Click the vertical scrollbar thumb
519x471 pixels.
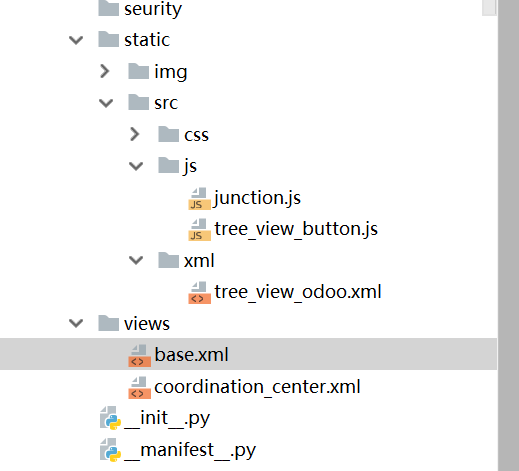tap(489, 7)
